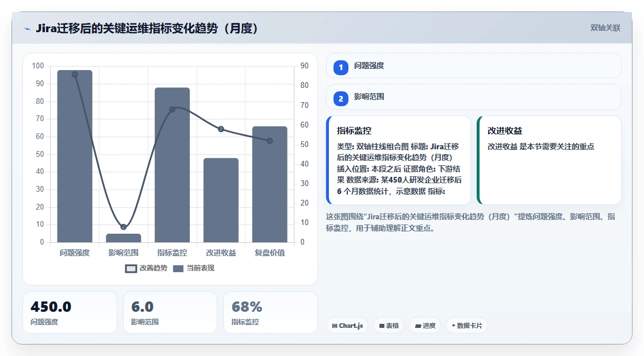Screen dimensions: 644x356
Task: Click the 问题强度 bar in the chart
Action: coord(75,156)
